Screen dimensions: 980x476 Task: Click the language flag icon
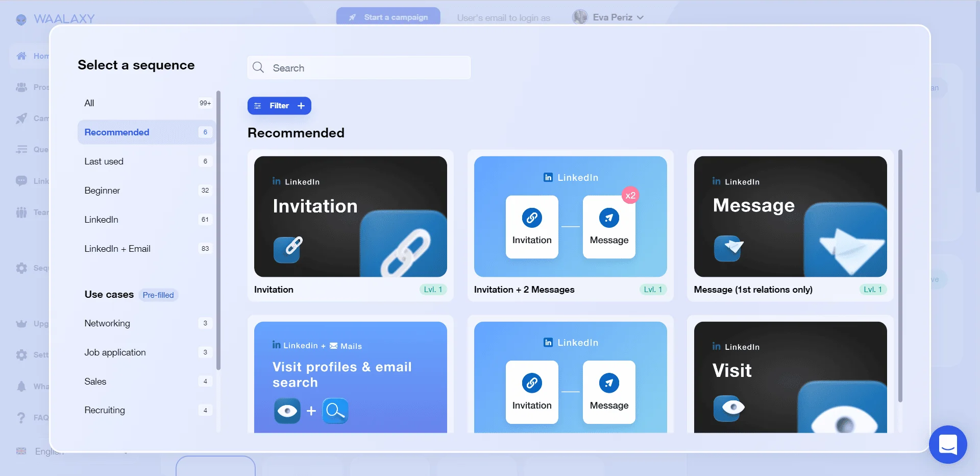click(21, 451)
